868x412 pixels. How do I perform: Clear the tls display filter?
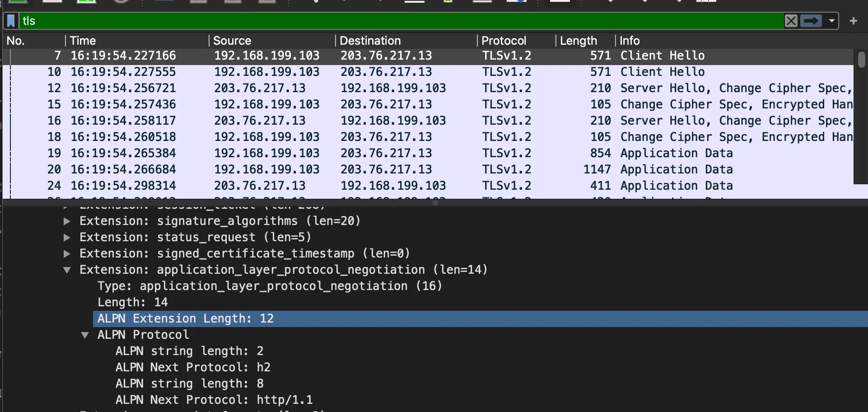(791, 21)
